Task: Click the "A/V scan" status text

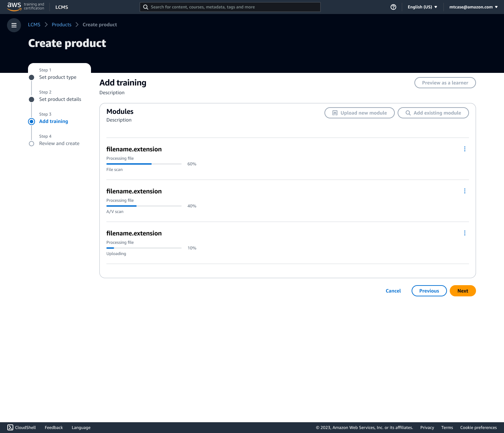Action: [115, 212]
